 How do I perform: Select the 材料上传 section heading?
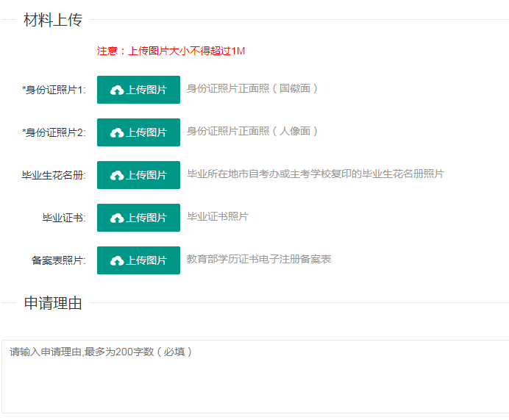53,20
